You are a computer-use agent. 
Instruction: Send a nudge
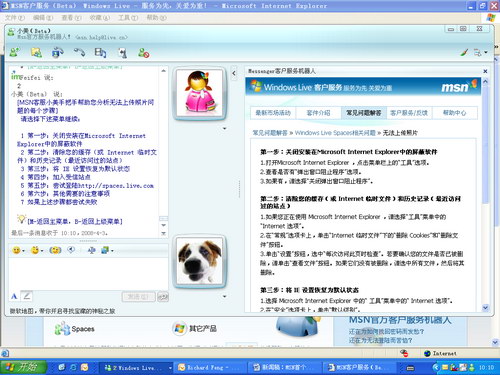point(55,250)
